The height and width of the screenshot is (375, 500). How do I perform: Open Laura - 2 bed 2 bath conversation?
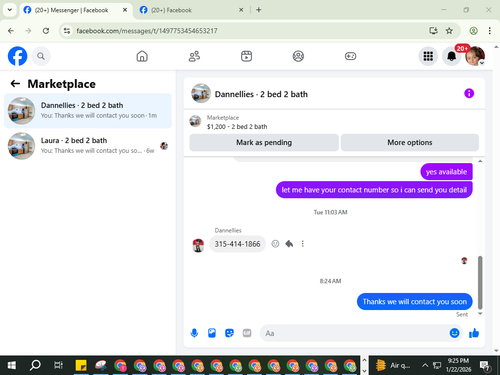click(88, 146)
